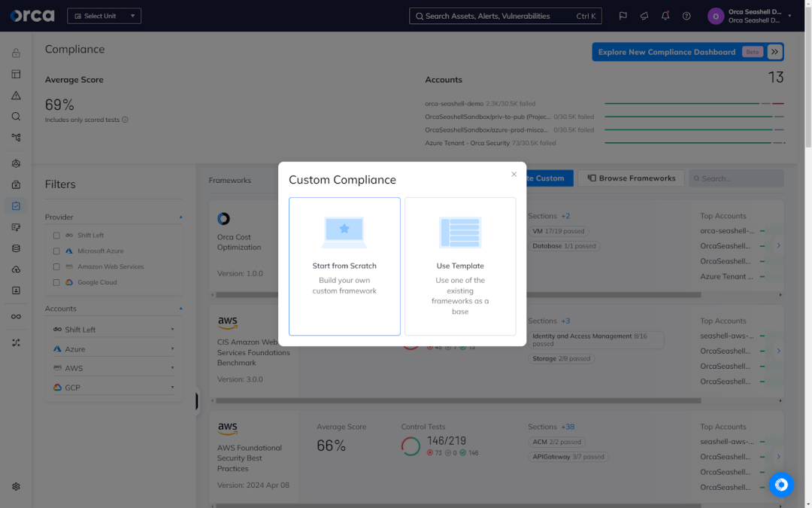Click the right chevron on AWS Foundational card

coord(778,457)
